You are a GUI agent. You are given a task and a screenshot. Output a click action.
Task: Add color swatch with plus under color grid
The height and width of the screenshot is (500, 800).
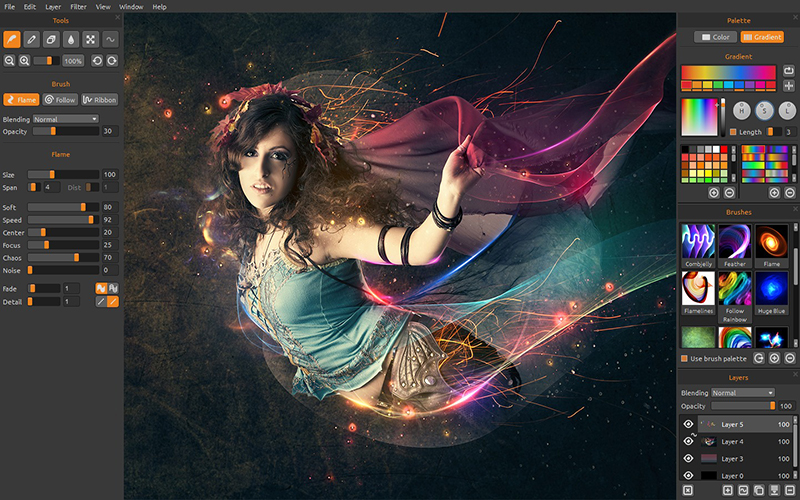pyautogui.click(x=713, y=192)
